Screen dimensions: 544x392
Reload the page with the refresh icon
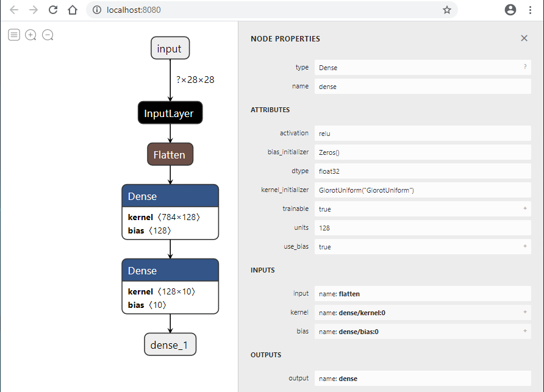[x=53, y=10]
